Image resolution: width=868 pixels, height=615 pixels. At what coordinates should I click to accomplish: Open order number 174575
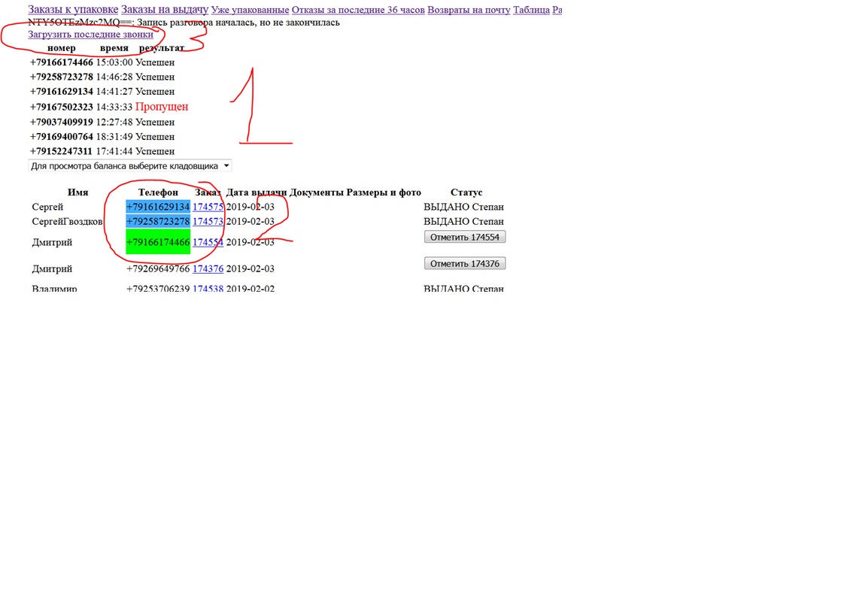pos(208,207)
